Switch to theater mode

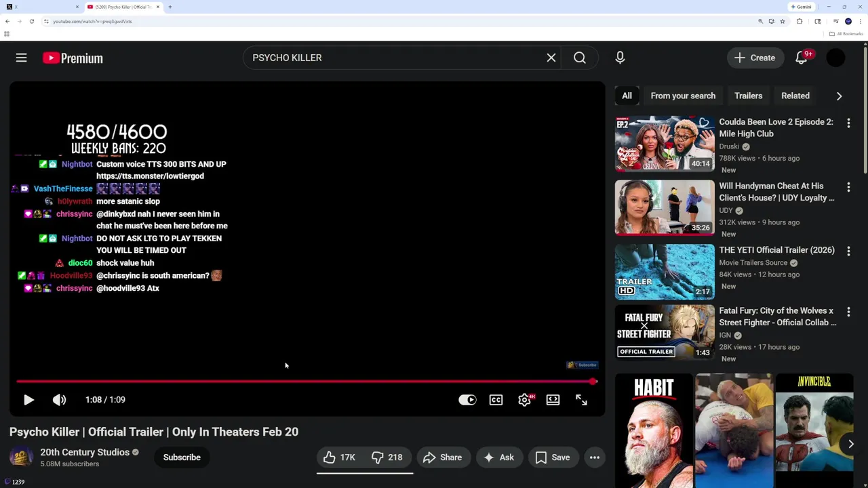[x=553, y=400]
